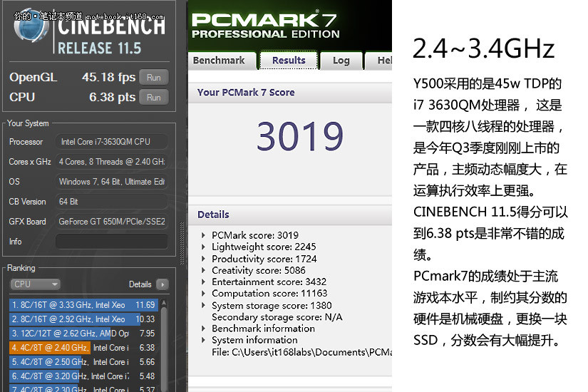Expand the System storage score entry

point(203,305)
